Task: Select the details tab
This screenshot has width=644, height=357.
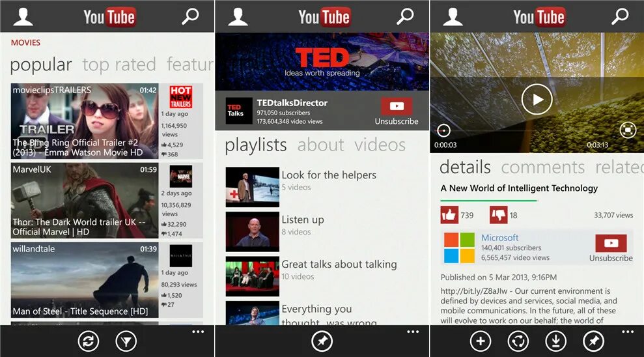Action: pos(465,167)
